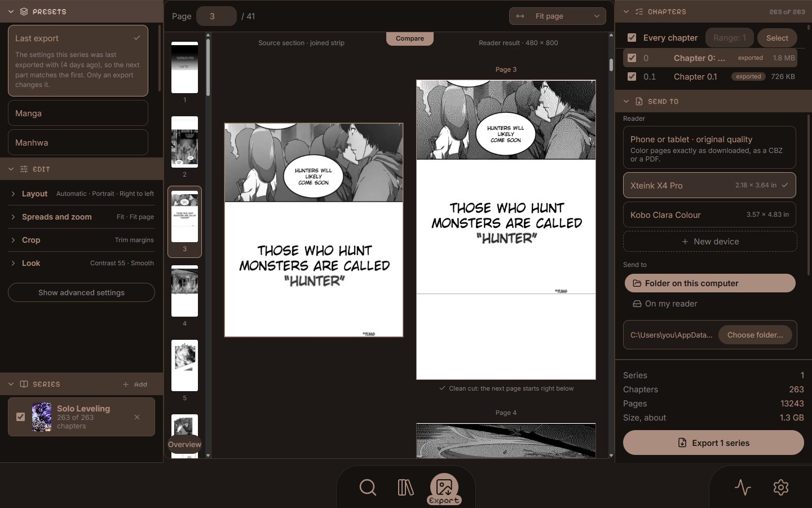This screenshot has height=508, width=812.
Task: Choose Phone or tablet original quality
Action: [x=709, y=148]
